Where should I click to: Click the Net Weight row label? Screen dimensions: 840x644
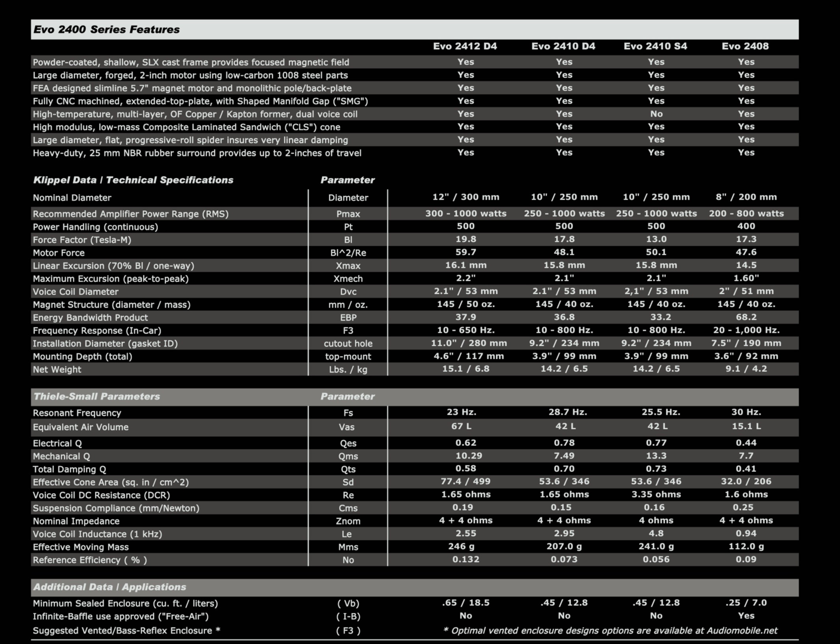coord(57,370)
